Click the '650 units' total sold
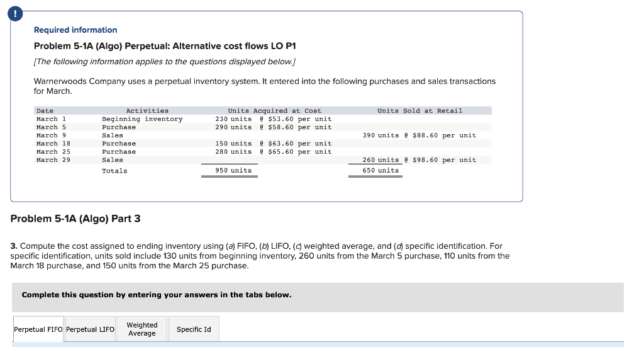The image size is (644, 347). (x=380, y=170)
